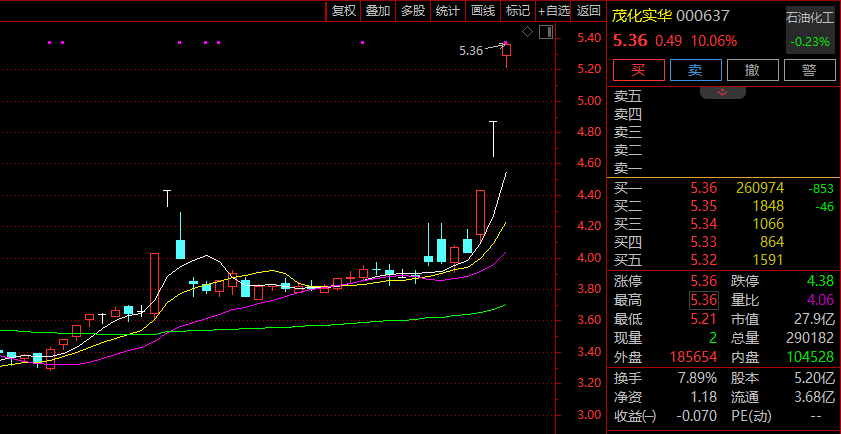Screen dimensions: 841x434
Task: Open the 叠加 overlay option
Action: 378,11
